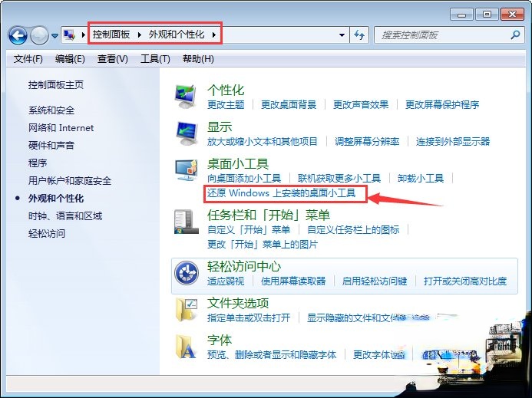Click 卸载小工具 link

click(421, 179)
